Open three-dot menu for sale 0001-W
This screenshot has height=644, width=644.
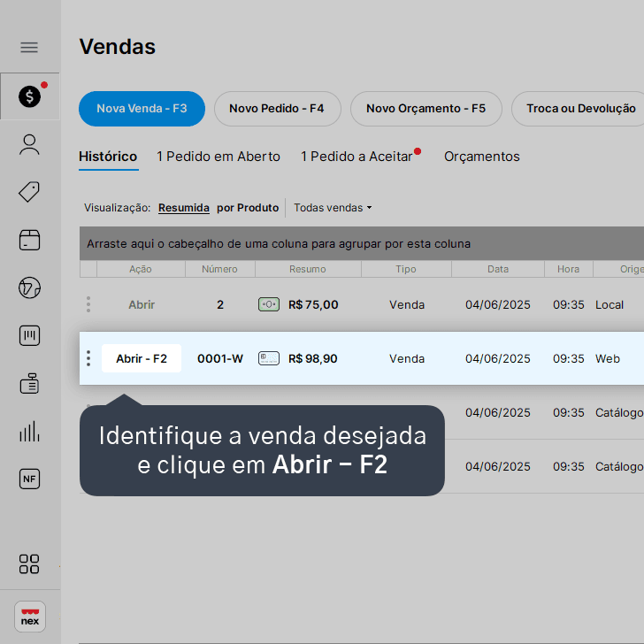88,358
